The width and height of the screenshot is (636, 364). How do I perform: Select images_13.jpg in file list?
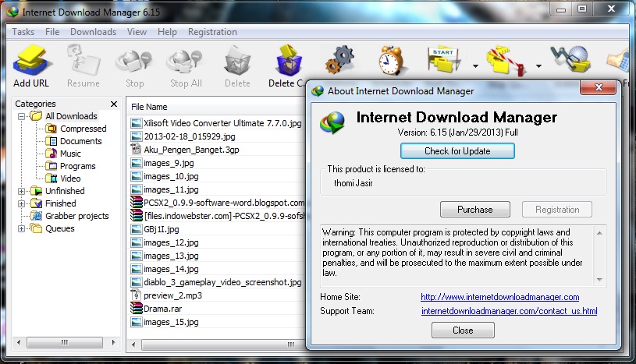tap(171, 256)
